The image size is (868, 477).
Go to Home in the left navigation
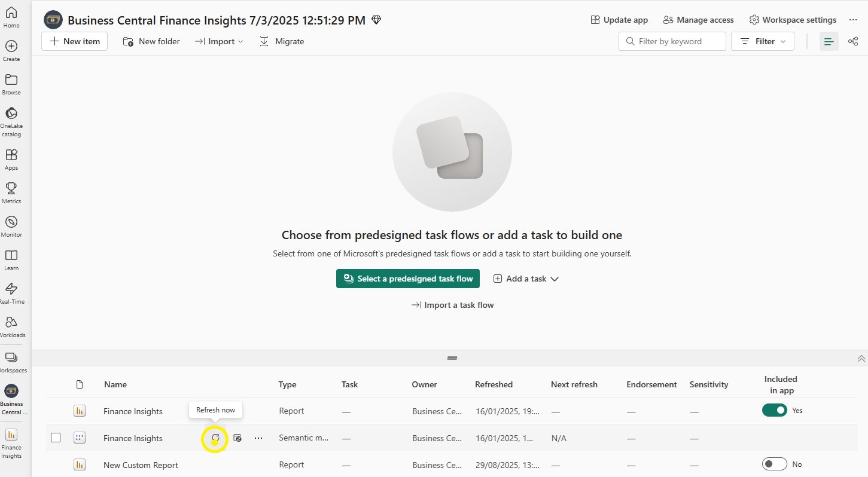(11, 17)
